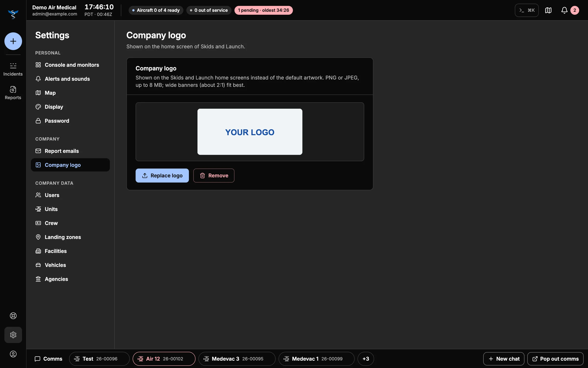Click the Demo Air Medical caduceus logo

[13, 14]
